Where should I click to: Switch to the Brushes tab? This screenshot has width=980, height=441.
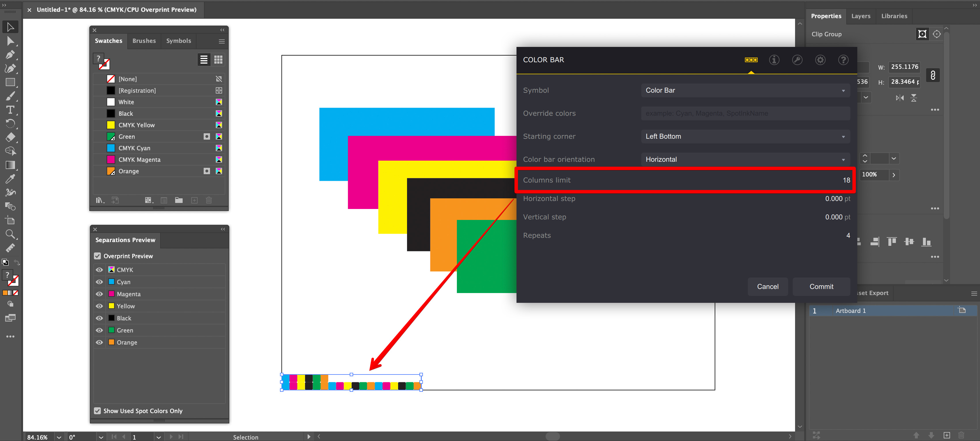tap(144, 41)
